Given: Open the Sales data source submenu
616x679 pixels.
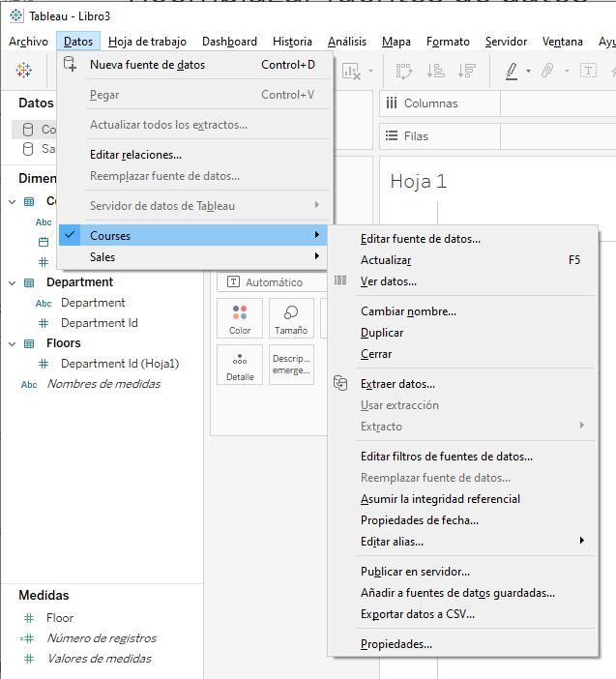Looking at the screenshot, I should tap(192, 256).
